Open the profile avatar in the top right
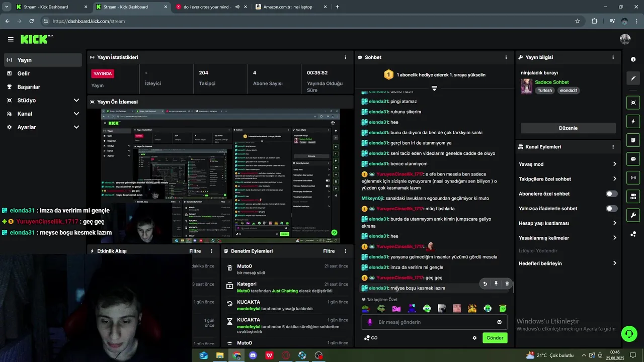The width and height of the screenshot is (644, 362). (625, 39)
